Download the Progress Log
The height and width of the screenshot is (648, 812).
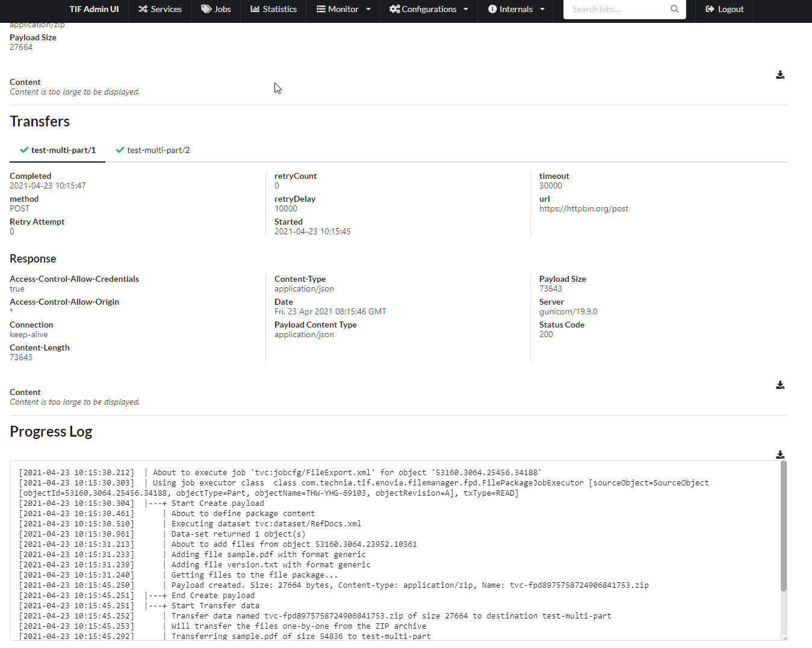[779, 455]
